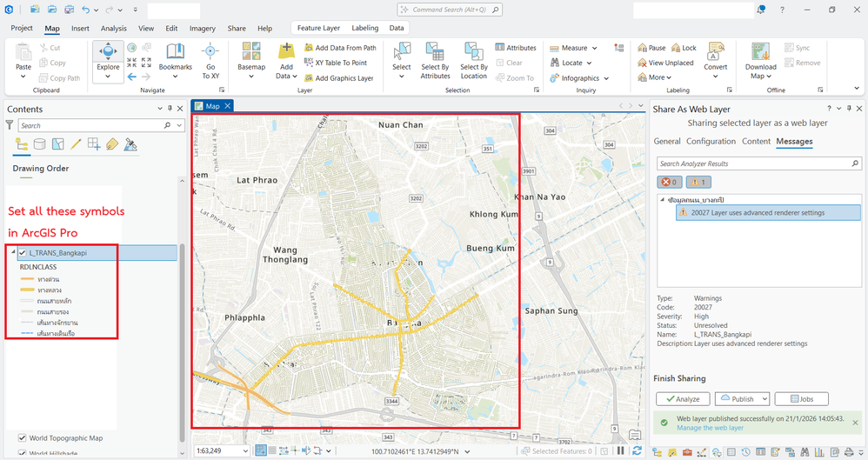This screenshot has height=460, width=868.
Task: Collapse the analyzer results group node
Action: pyautogui.click(x=662, y=200)
